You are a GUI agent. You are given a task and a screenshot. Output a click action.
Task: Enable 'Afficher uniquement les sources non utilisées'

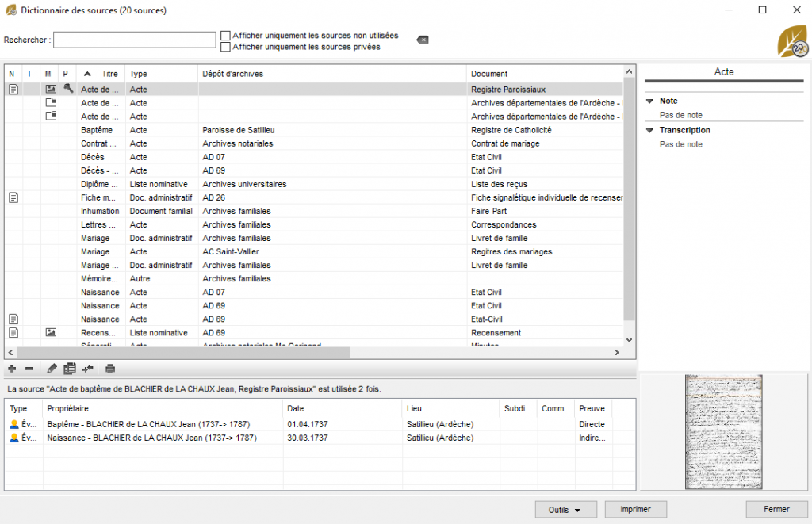[x=225, y=35]
